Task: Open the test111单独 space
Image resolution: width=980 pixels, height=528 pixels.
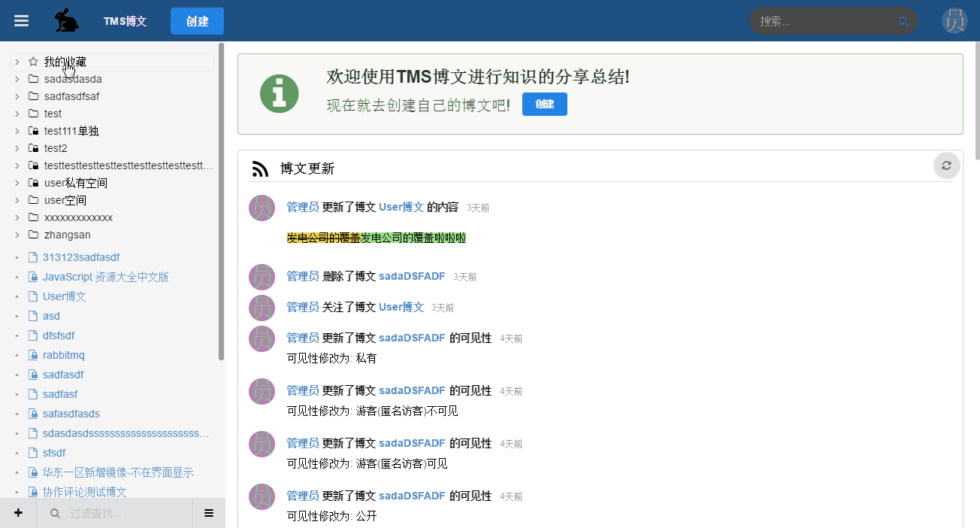Action: point(71,131)
